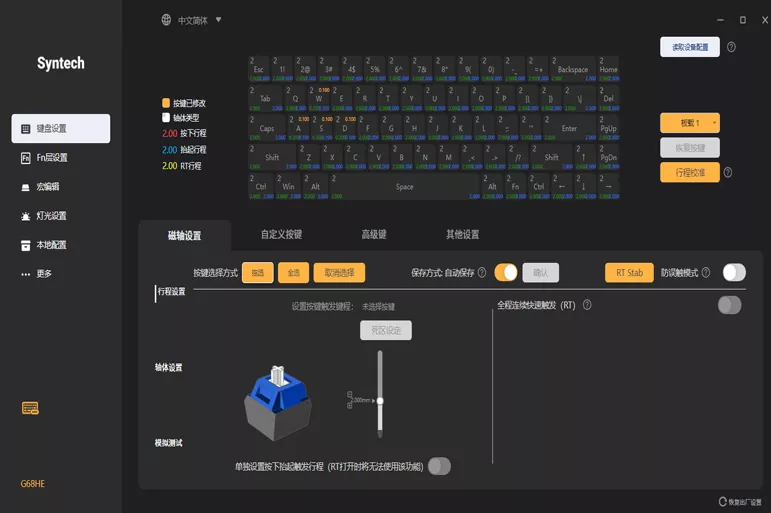Switch to 磁轴设置 tab
Viewport: 771px width, 513px height.
coord(184,236)
